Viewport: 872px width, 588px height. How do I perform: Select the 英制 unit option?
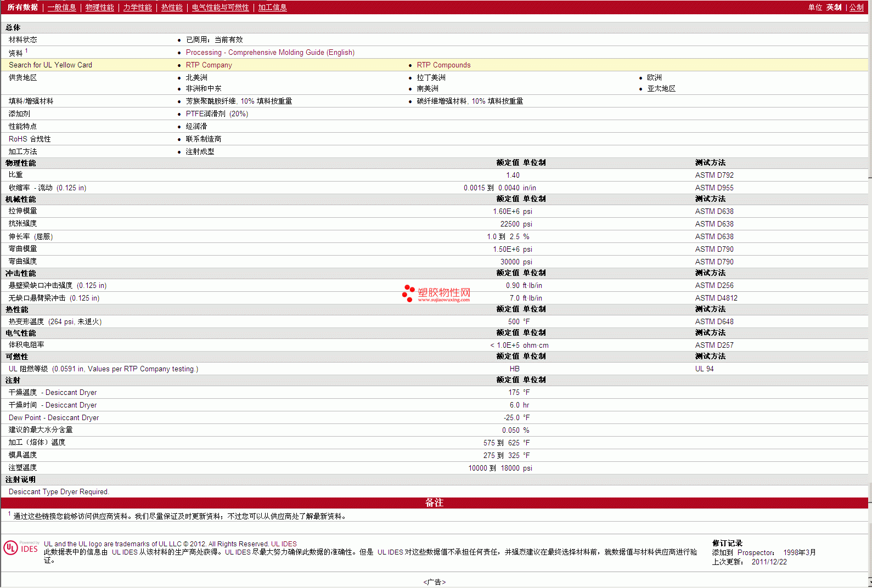(834, 7)
